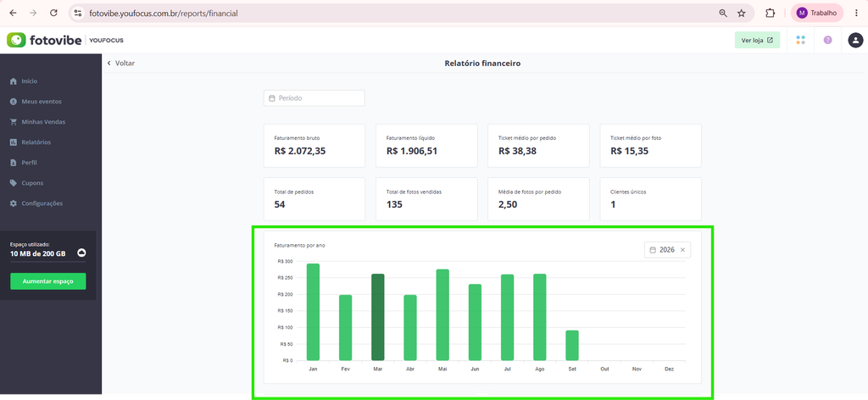Click the Aumentar espaço button
Image resolution: width=868 pixels, height=400 pixels.
click(48, 281)
